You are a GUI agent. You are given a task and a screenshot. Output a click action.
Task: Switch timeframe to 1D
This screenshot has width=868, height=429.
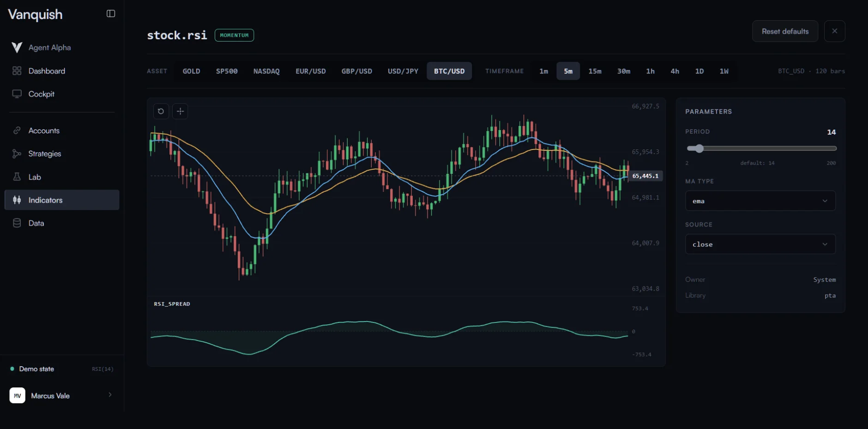[699, 71]
